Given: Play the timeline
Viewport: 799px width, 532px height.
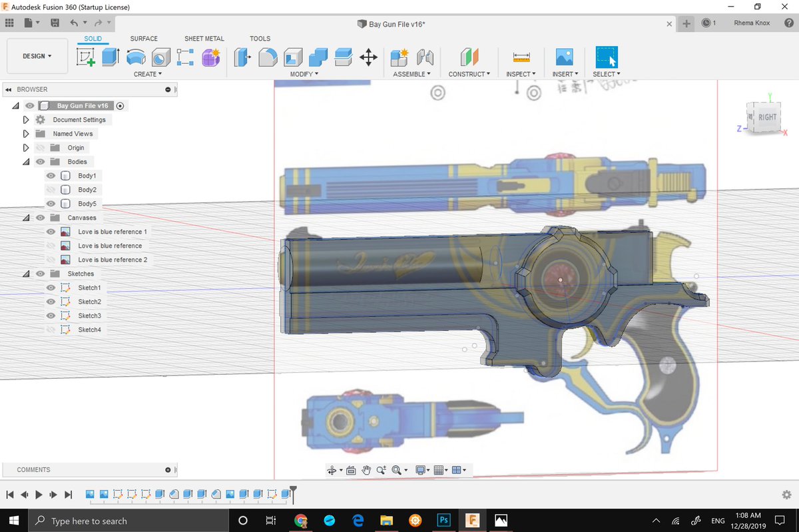Looking at the screenshot, I should point(39,495).
